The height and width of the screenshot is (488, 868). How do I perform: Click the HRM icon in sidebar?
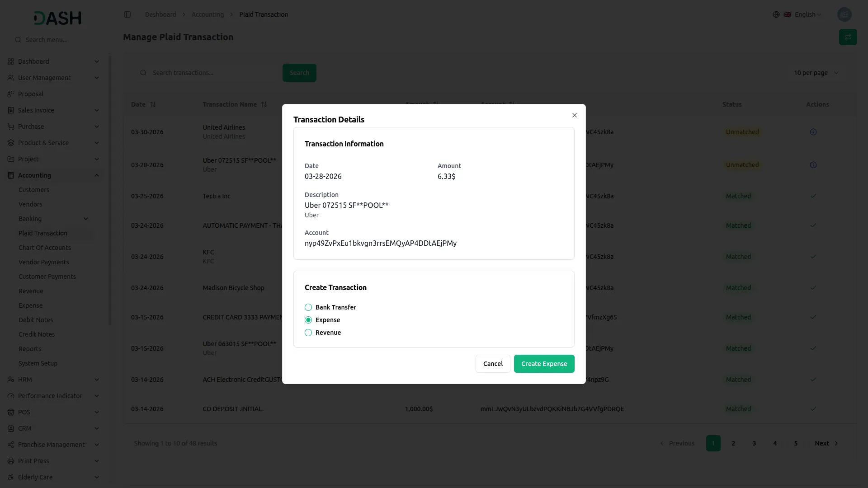click(x=11, y=380)
